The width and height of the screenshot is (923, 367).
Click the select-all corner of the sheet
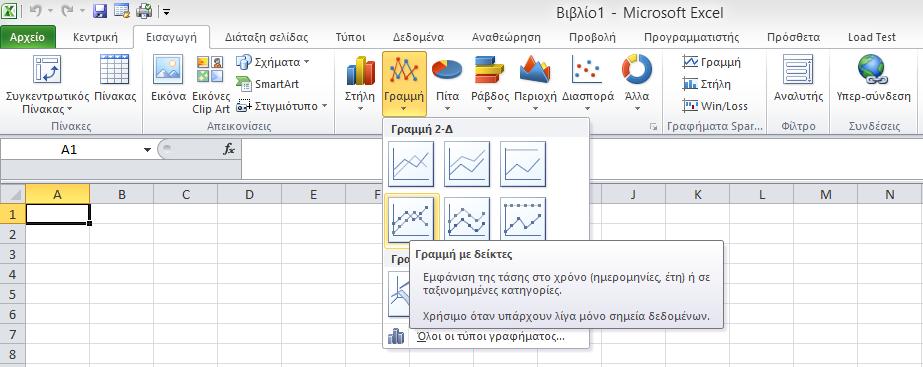click(x=12, y=194)
